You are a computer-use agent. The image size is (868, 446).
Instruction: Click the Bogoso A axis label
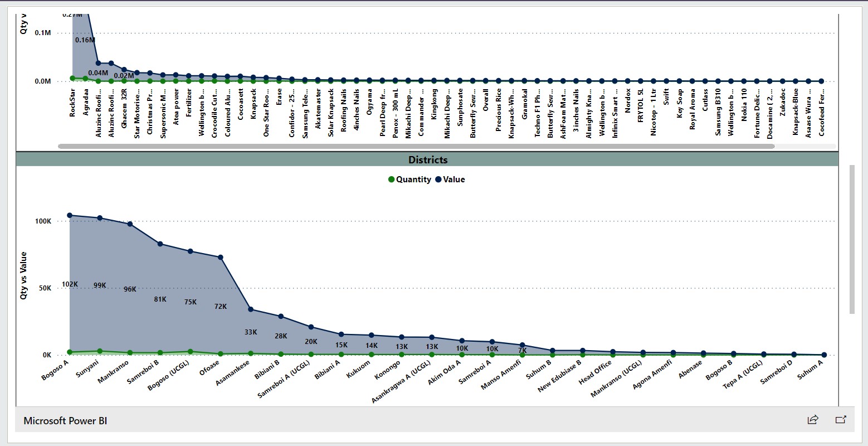click(55, 370)
